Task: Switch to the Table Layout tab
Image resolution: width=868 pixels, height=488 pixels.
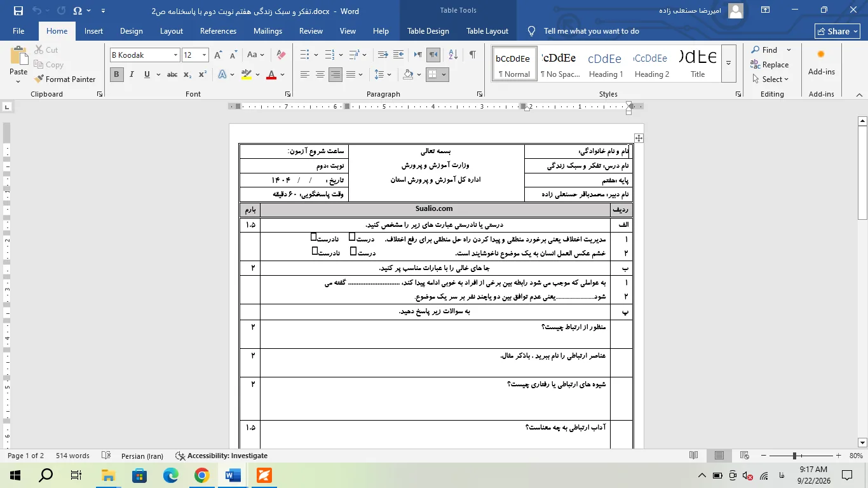Action: click(x=487, y=31)
